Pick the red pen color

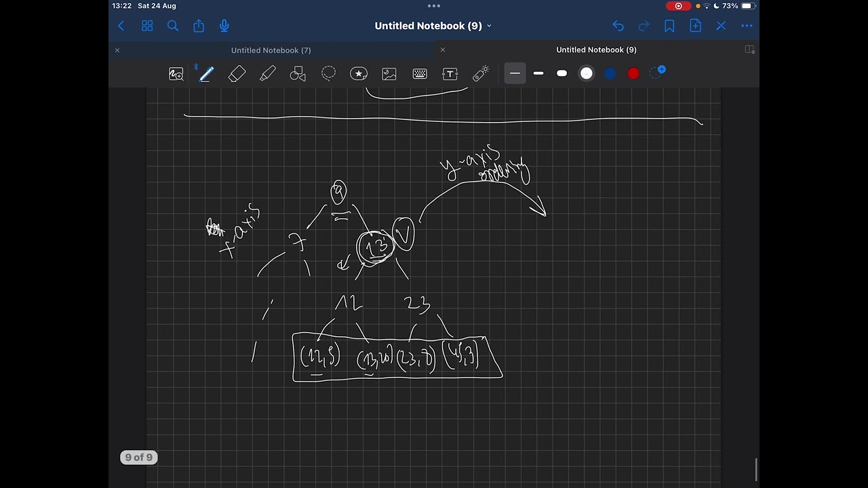click(633, 73)
